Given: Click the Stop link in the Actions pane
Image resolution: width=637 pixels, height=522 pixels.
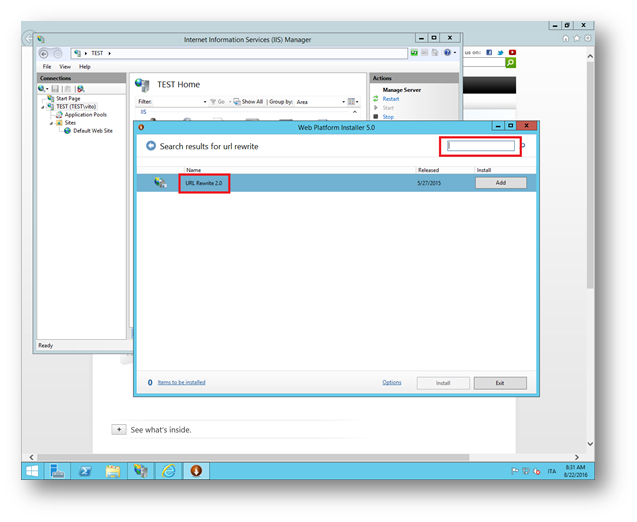Looking at the screenshot, I should click(x=388, y=117).
